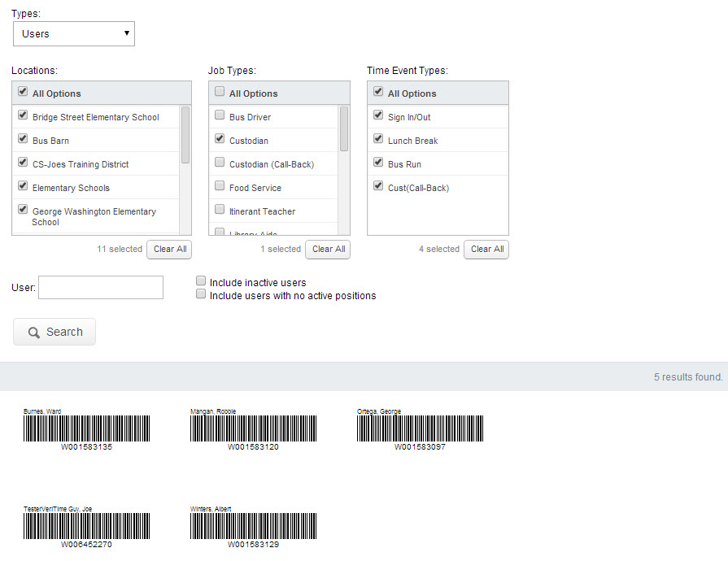Click the '4 selected' Time Event count
This screenshot has height=561, width=728.
click(438, 249)
